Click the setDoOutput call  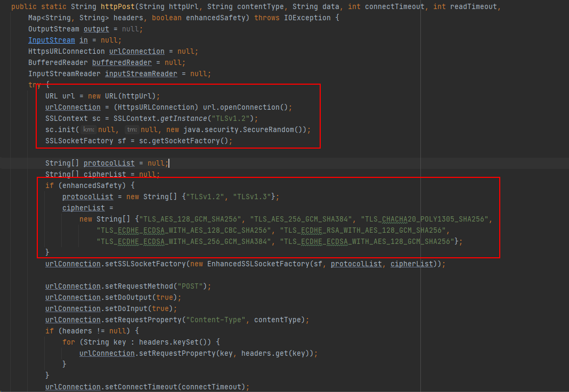pos(128,297)
